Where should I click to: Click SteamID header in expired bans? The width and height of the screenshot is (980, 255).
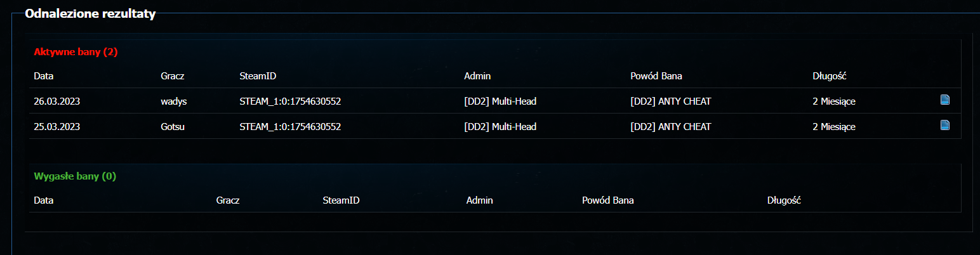[341, 200]
